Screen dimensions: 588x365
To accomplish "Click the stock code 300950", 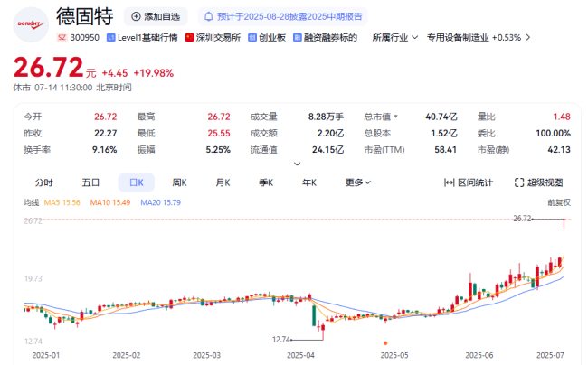I will pos(85,37).
